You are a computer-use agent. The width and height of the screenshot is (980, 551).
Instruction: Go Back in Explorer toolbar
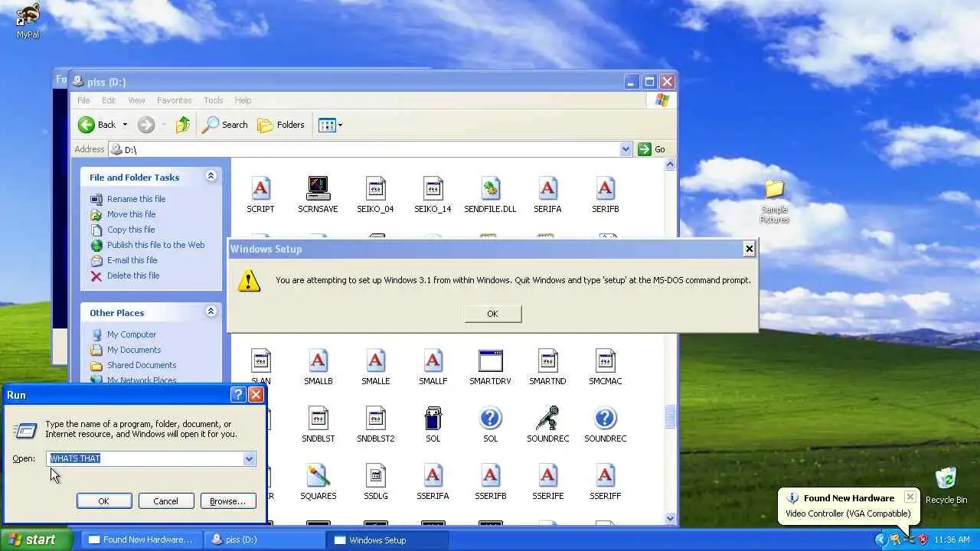96,125
